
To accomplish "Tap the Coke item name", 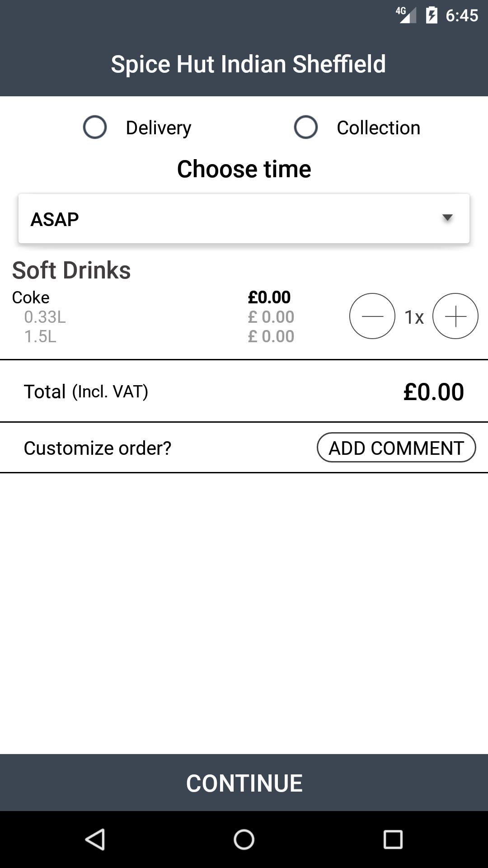I will (x=31, y=297).
